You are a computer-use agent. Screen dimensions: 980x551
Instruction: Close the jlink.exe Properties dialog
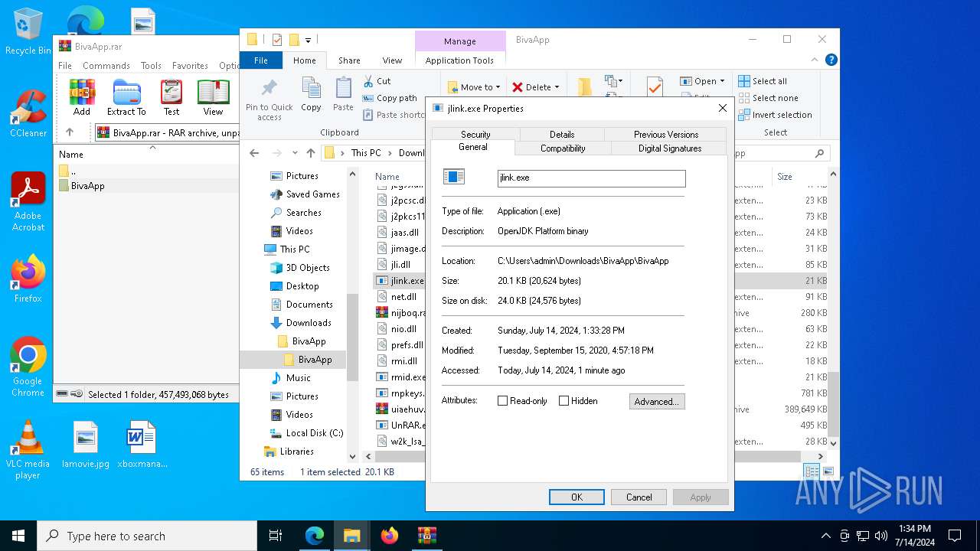click(x=722, y=109)
